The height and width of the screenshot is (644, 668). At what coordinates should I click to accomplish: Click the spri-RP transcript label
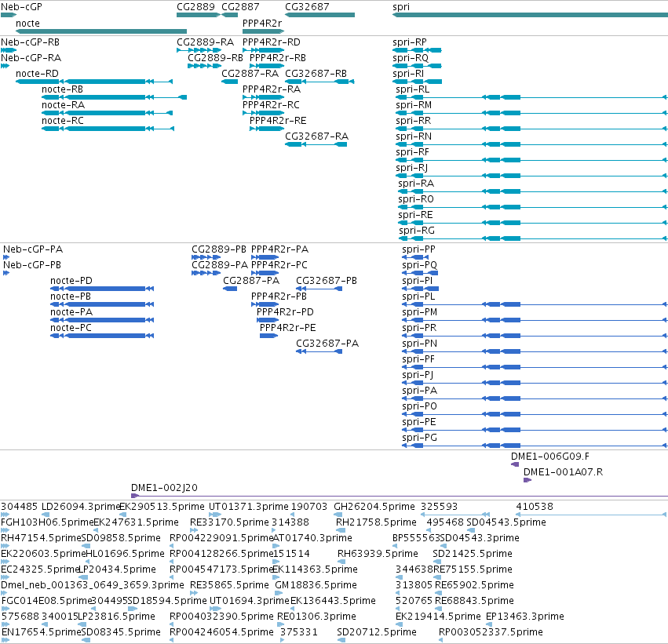410,42
